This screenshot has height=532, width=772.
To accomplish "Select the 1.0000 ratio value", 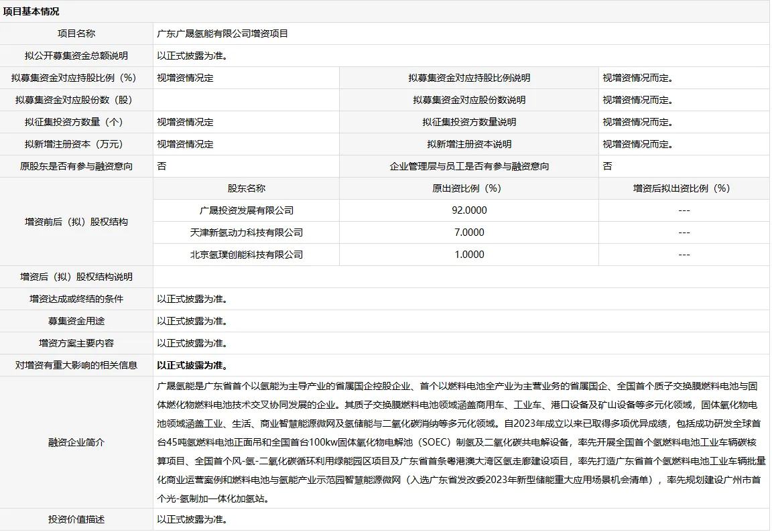I will [469, 255].
